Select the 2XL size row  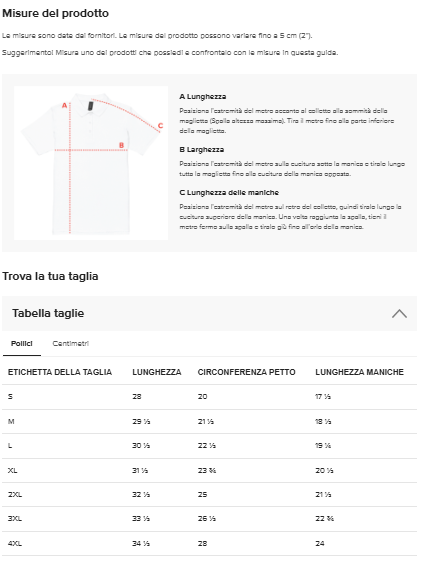pos(209,495)
